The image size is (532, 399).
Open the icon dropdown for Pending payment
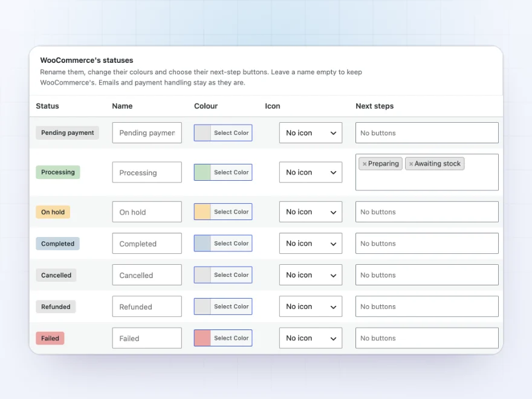pos(311,132)
